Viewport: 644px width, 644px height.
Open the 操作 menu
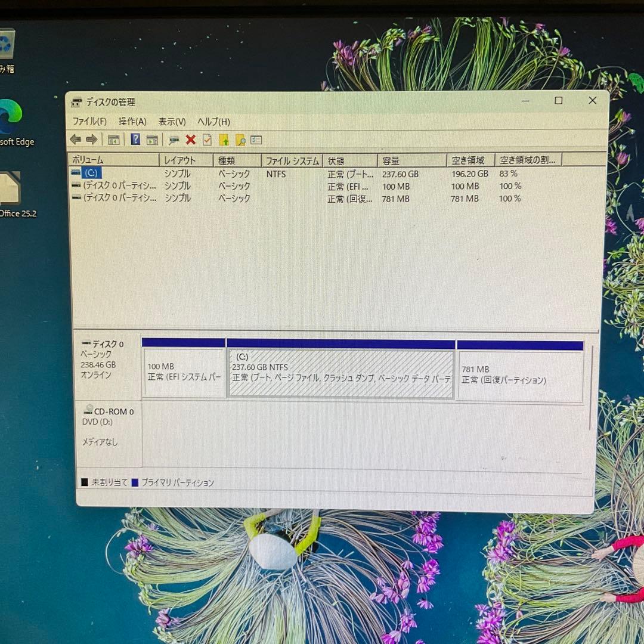134,122
